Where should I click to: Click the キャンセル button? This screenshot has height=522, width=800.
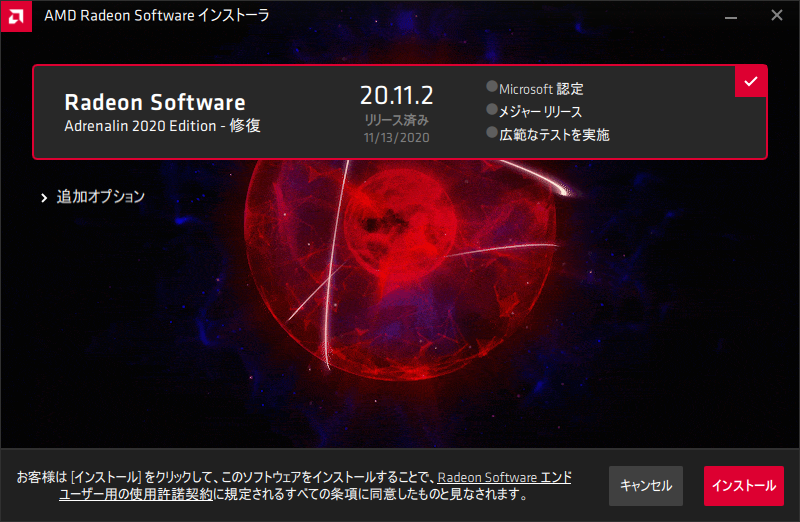(x=645, y=486)
